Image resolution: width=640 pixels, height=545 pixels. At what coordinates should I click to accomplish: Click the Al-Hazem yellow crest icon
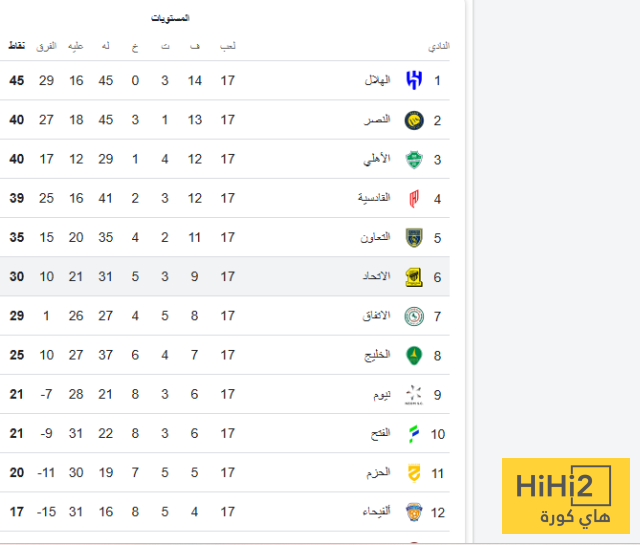pyautogui.click(x=413, y=473)
